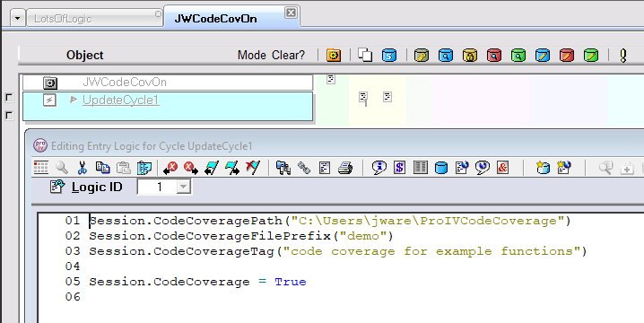This screenshot has height=323, width=644.
Task: Click the lightning icon beside UpdateCycle1
Action: coord(49,100)
